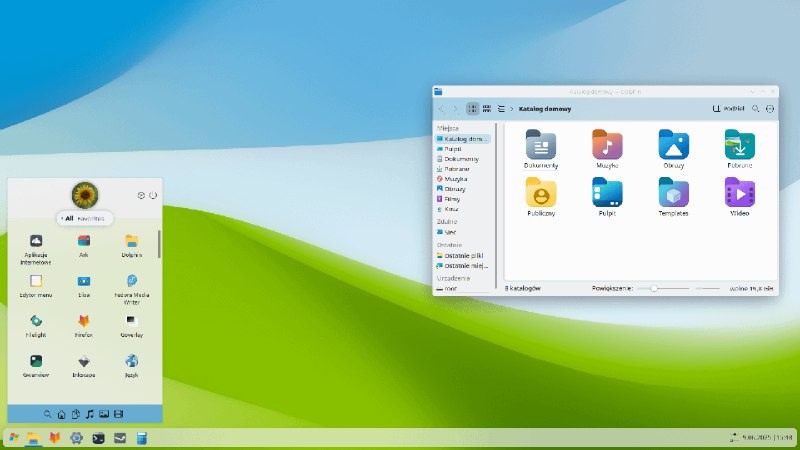The image size is (800, 450).
Task: Click '8 katalogów' status text
Action: [x=522, y=288]
